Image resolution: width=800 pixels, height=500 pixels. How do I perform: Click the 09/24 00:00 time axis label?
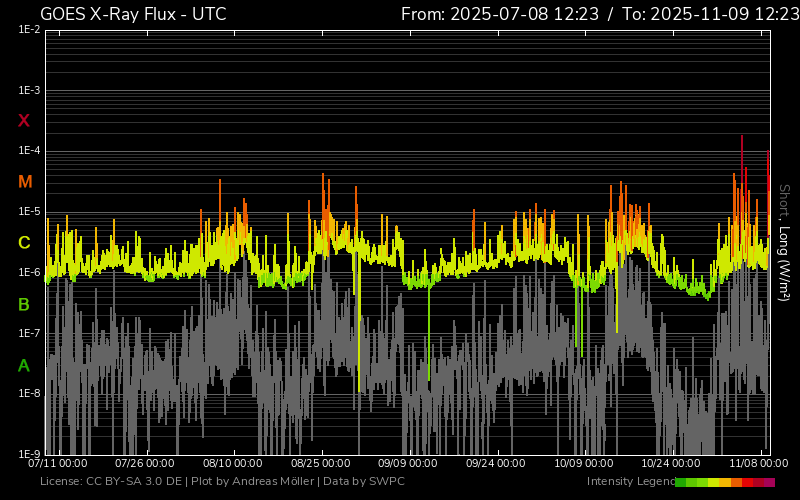(497, 464)
